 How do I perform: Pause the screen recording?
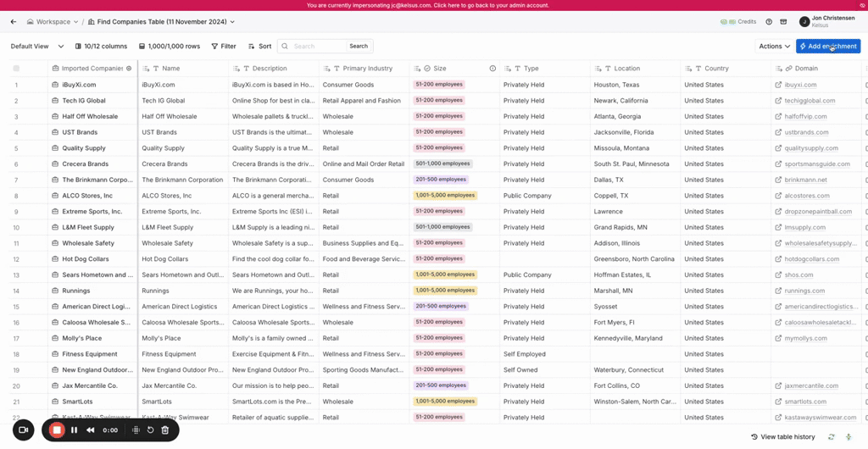pyautogui.click(x=74, y=430)
